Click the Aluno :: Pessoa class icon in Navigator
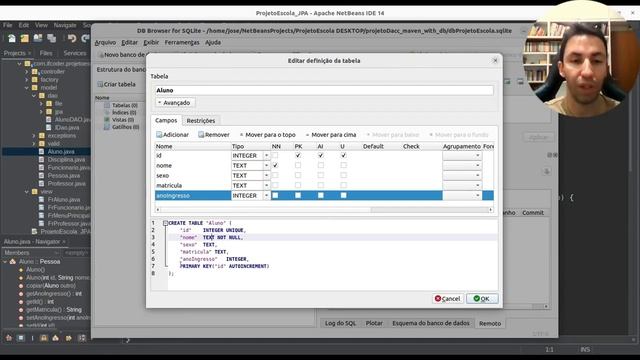 (13, 262)
